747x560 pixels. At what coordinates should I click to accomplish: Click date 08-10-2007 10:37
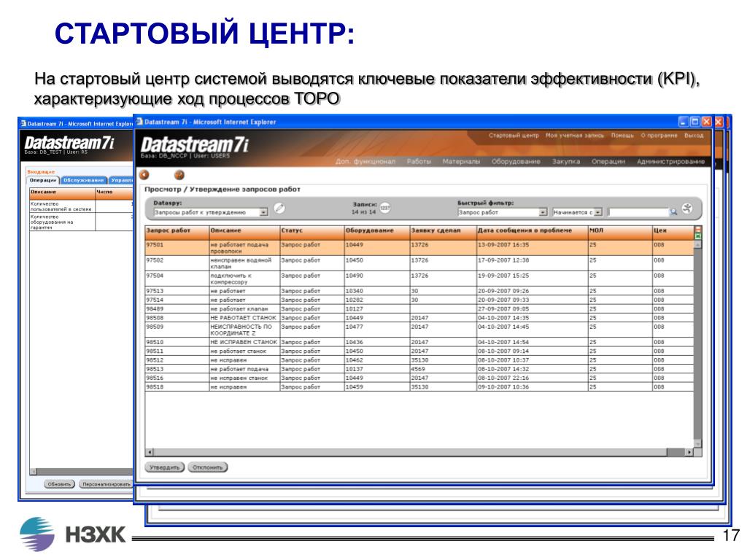tap(503, 360)
